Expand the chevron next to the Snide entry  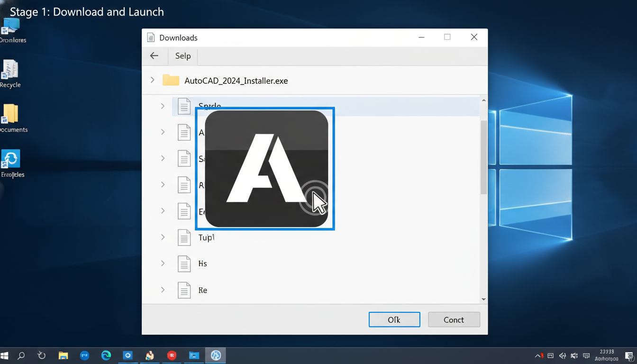163,106
